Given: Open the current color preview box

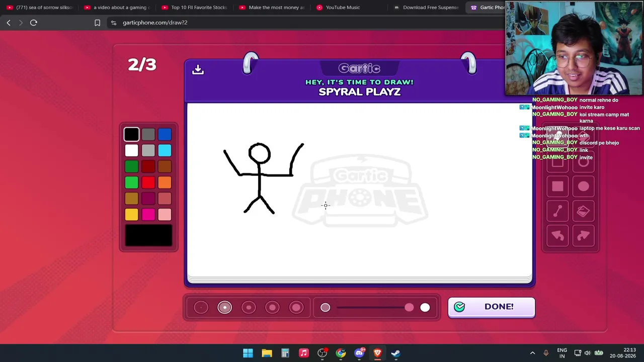Looking at the screenshot, I should (148, 236).
